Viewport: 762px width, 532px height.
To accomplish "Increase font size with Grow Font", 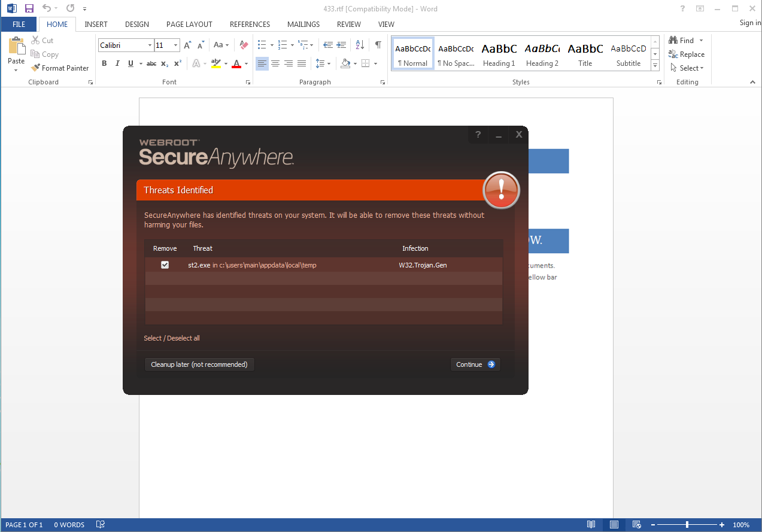I will [x=187, y=45].
